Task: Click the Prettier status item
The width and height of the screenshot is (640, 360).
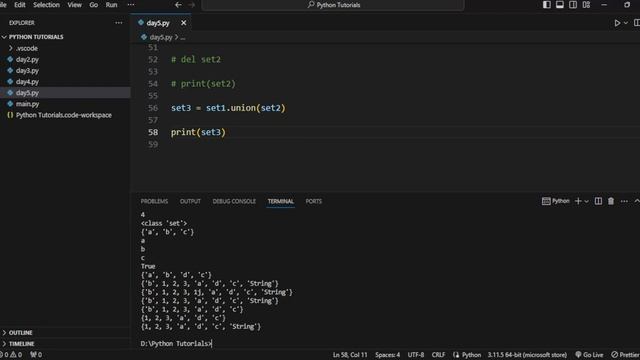Action: (x=625, y=355)
